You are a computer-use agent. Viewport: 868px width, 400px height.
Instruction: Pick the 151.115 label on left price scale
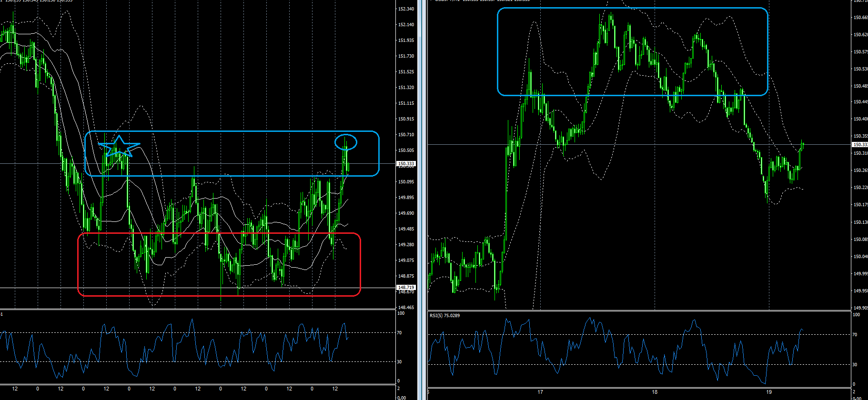(x=406, y=103)
